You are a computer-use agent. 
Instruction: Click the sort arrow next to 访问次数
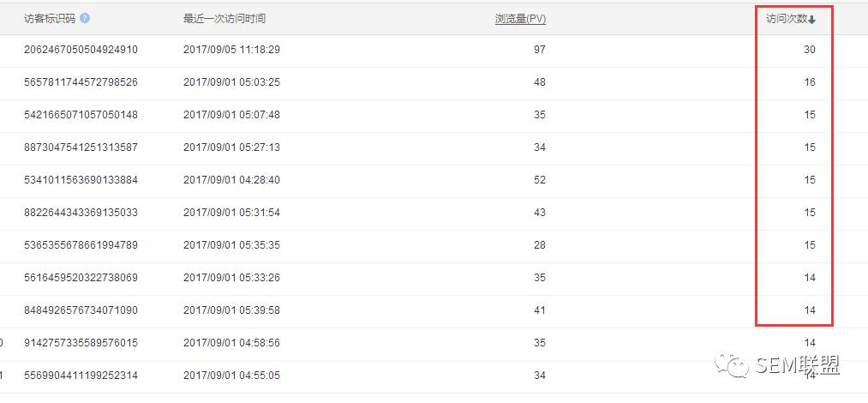pyautogui.click(x=811, y=20)
